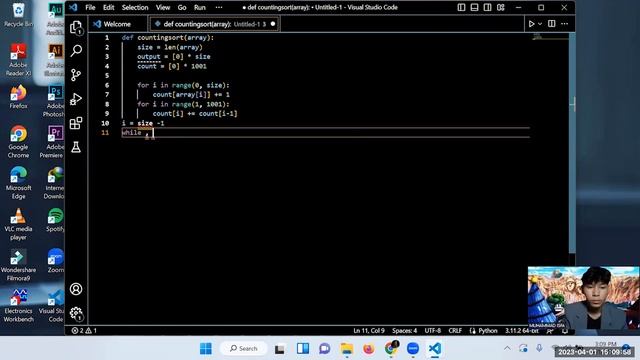Change encoding via UTF-8 status item

[x=433, y=331]
